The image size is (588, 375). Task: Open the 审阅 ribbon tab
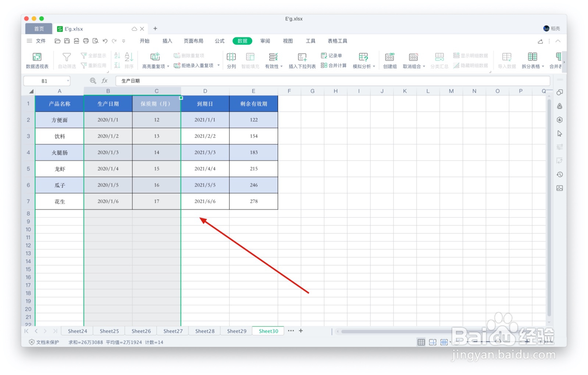pos(265,41)
